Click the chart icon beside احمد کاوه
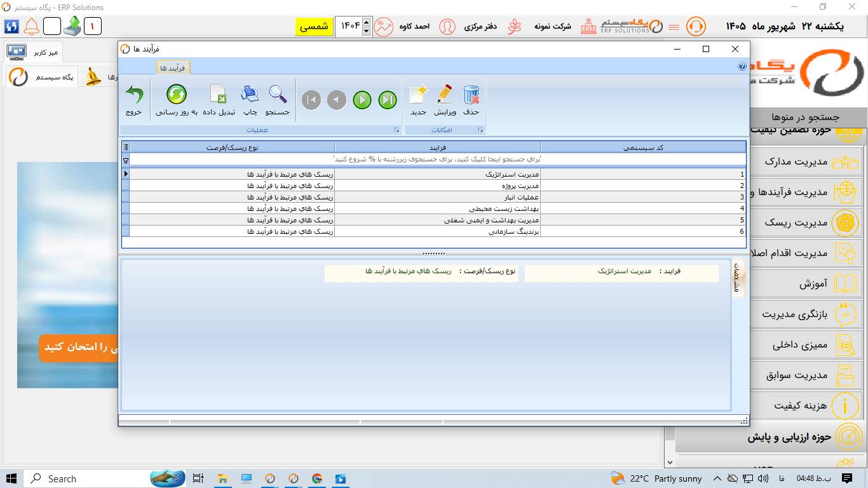The height and width of the screenshot is (488, 868). (x=383, y=27)
